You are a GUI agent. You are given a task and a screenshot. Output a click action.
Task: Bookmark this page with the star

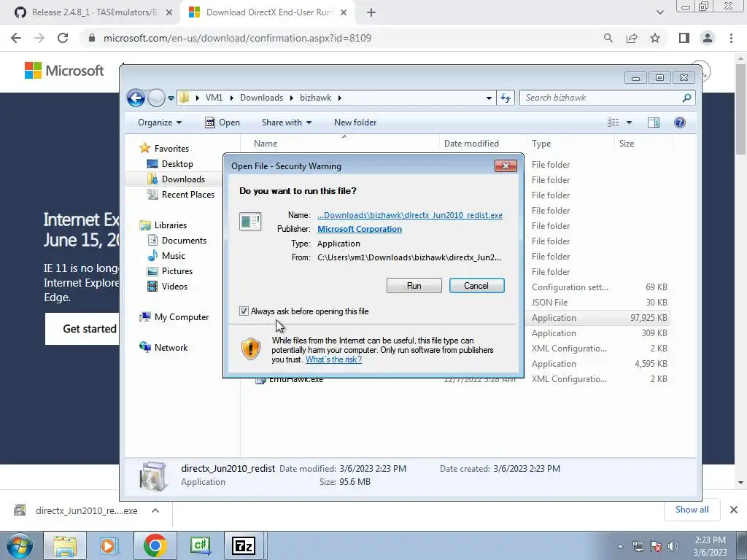pyautogui.click(x=655, y=38)
